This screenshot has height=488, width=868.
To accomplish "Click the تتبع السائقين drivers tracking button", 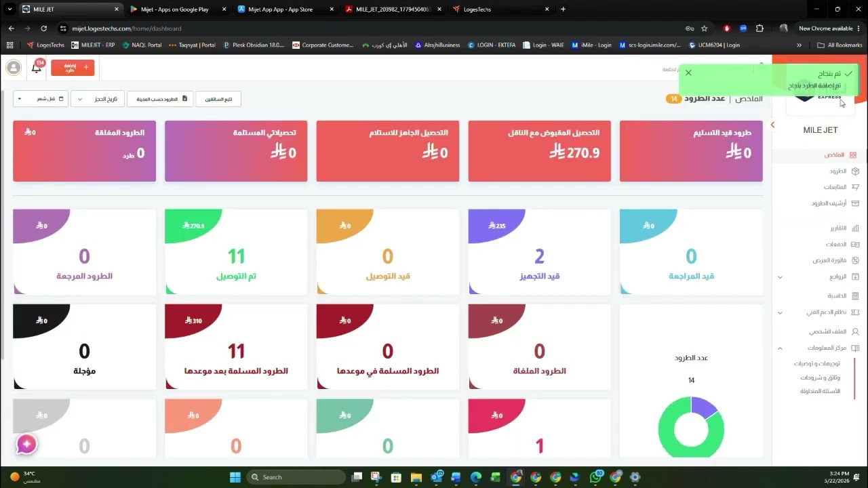I will 218,99.
